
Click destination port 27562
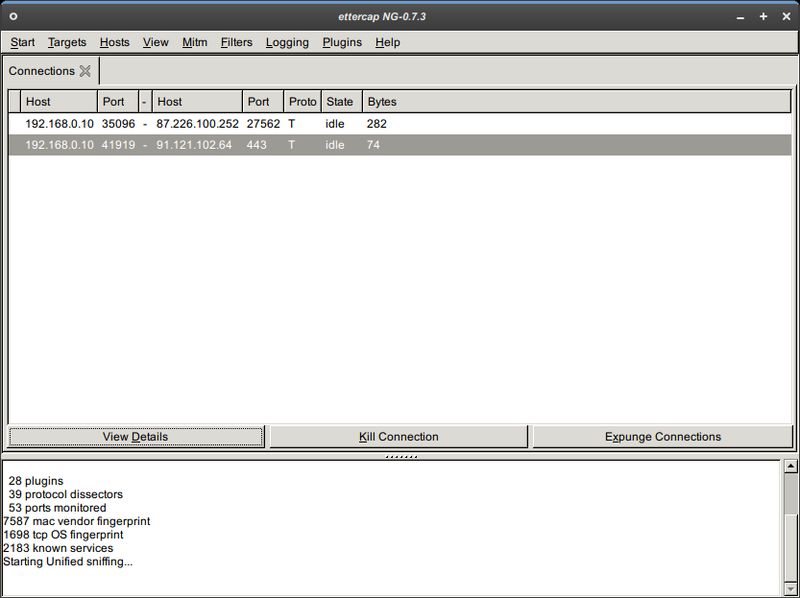(263, 124)
